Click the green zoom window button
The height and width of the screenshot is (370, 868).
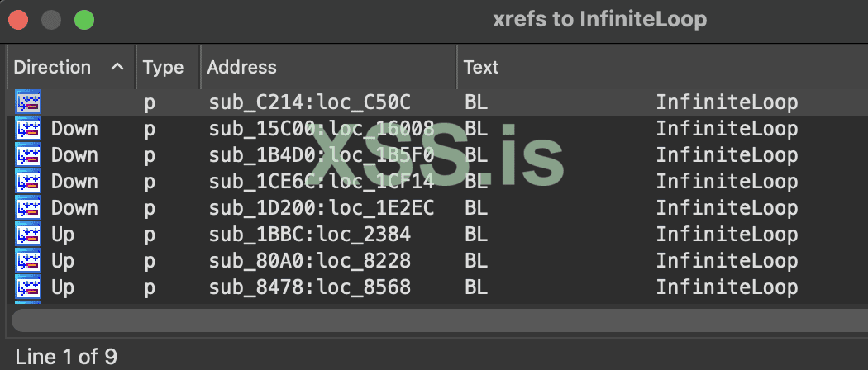(83, 19)
